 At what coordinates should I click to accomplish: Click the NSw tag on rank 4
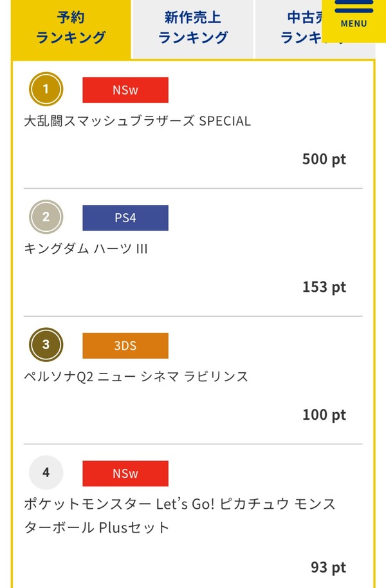125,473
